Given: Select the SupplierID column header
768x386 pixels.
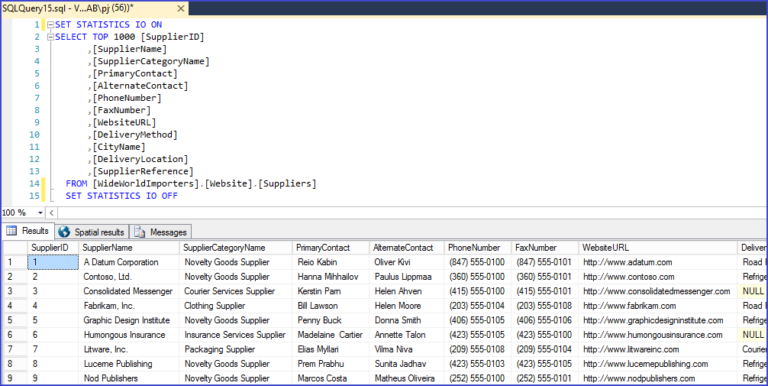Looking at the screenshot, I should click(53, 248).
